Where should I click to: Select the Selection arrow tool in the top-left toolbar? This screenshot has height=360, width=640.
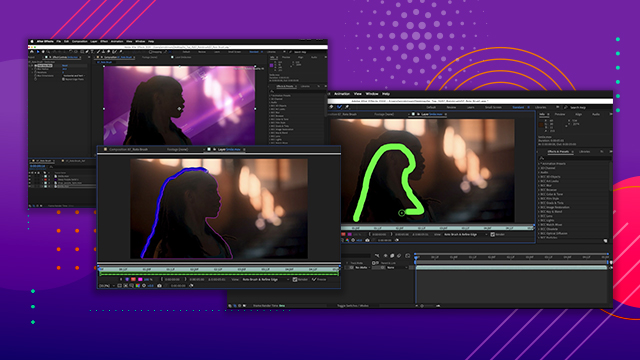(x=38, y=52)
